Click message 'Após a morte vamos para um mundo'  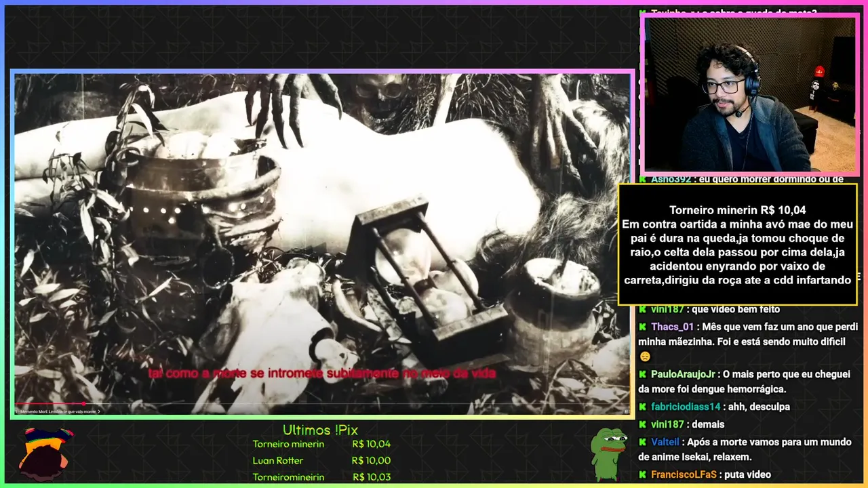click(770, 442)
